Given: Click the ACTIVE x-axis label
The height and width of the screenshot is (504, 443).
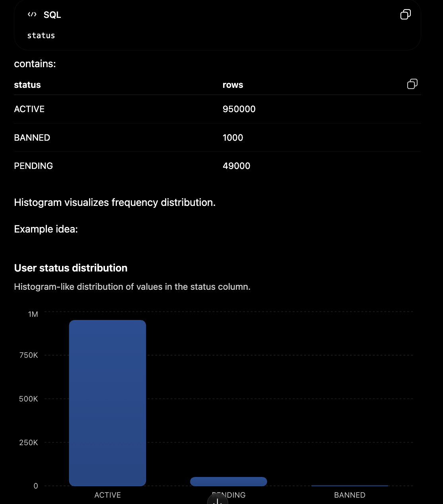Looking at the screenshot, I should point(107,495).
